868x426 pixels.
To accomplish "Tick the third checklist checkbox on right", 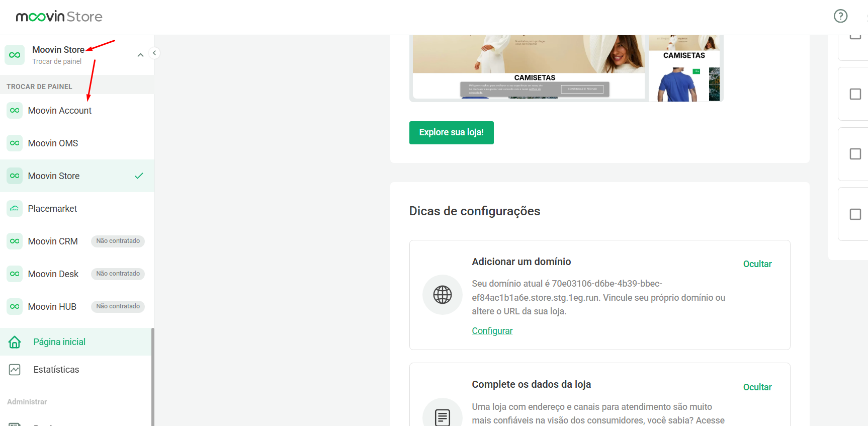I will tap(855, 154).
